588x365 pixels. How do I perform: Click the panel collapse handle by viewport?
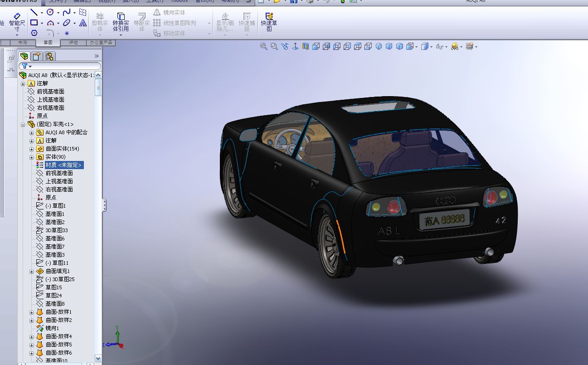[x=104, y=205]
